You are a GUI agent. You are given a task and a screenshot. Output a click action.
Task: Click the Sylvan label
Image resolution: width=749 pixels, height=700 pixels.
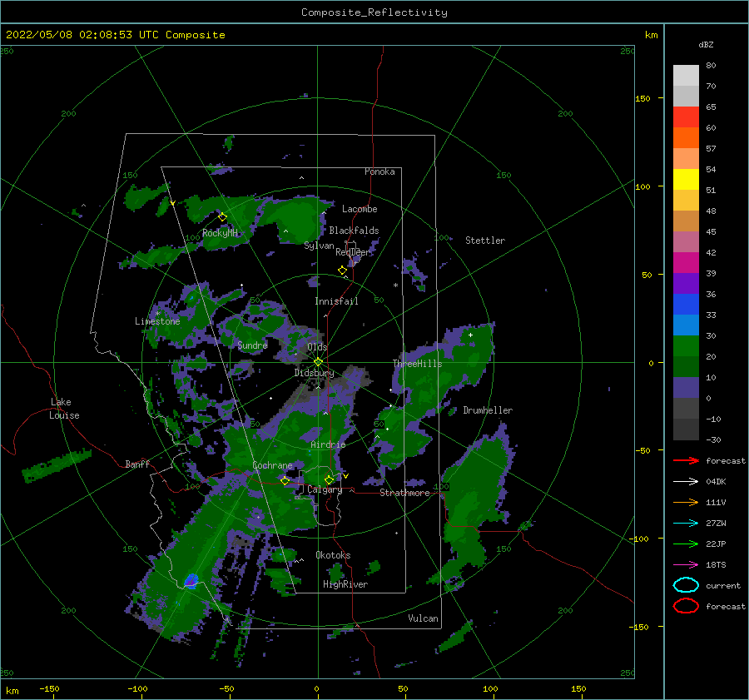pos(319,246)
